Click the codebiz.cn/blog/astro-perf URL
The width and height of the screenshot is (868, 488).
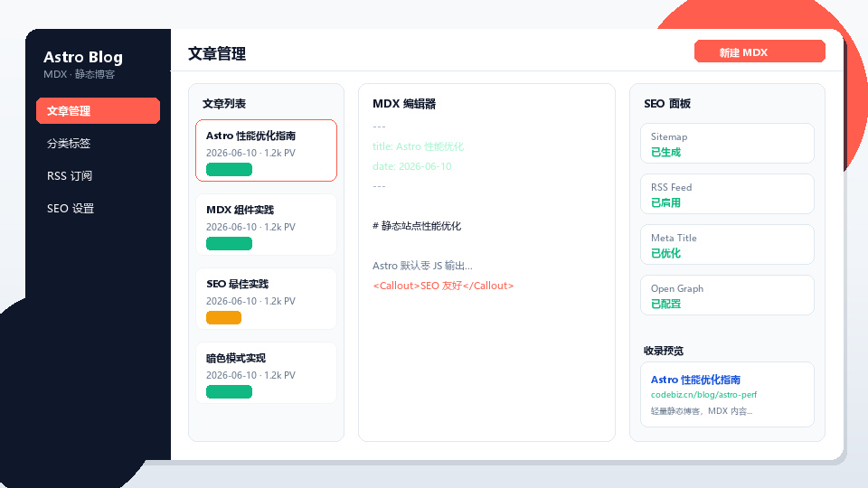tap(703, 395)
